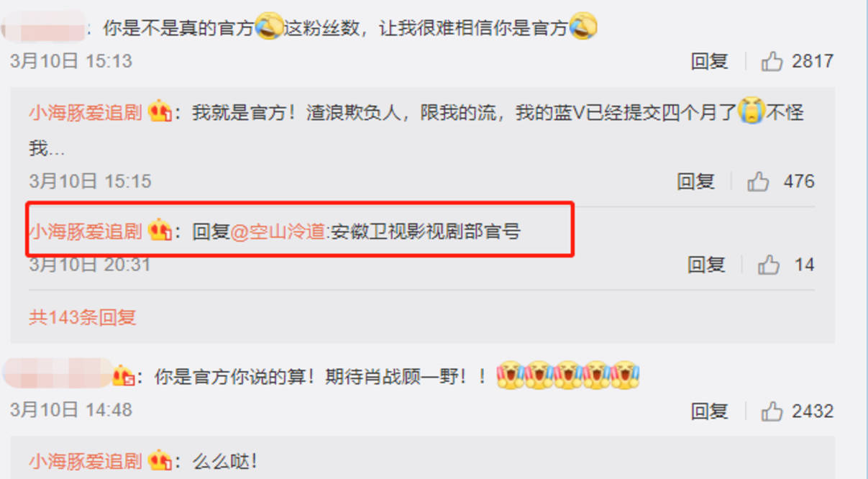The image size is (868, 479).
Task: Reply to the comment posted 3月10日 15:13
Action: (x=710, y=61)
